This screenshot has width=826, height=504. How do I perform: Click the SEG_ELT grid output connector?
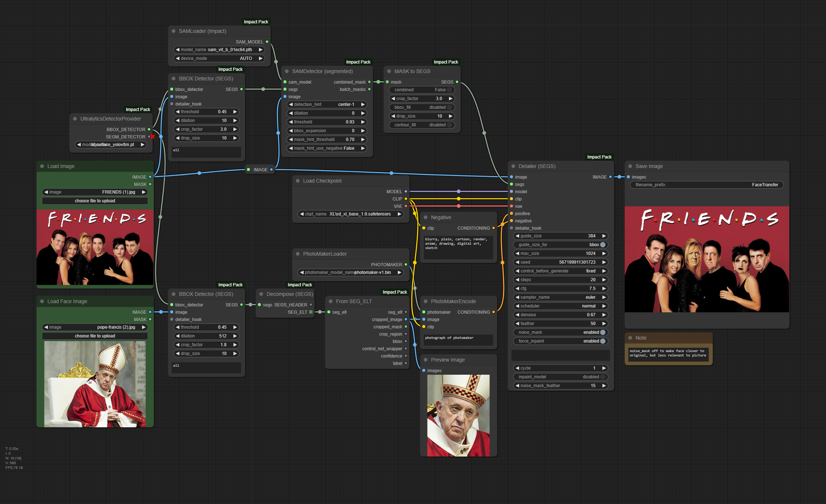[311, 312]
